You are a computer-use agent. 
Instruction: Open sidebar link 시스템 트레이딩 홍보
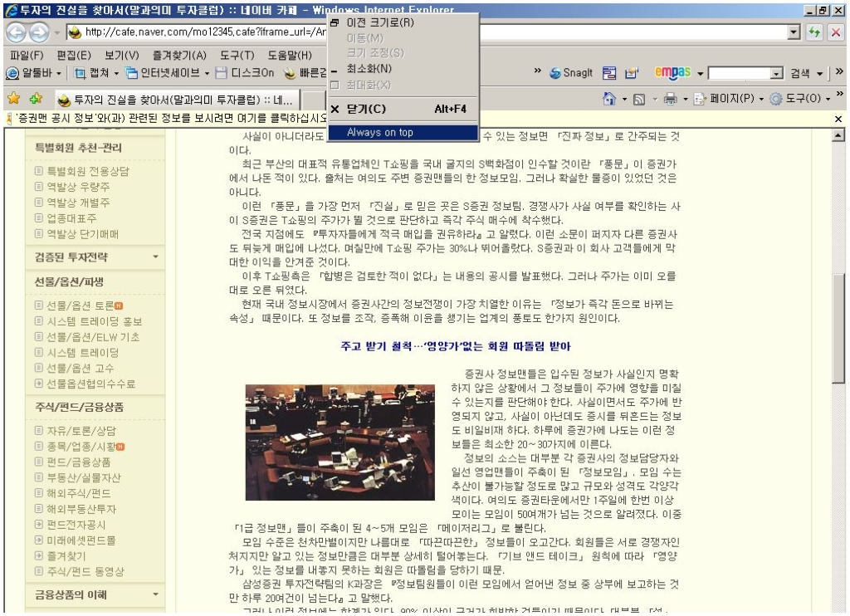94,321
